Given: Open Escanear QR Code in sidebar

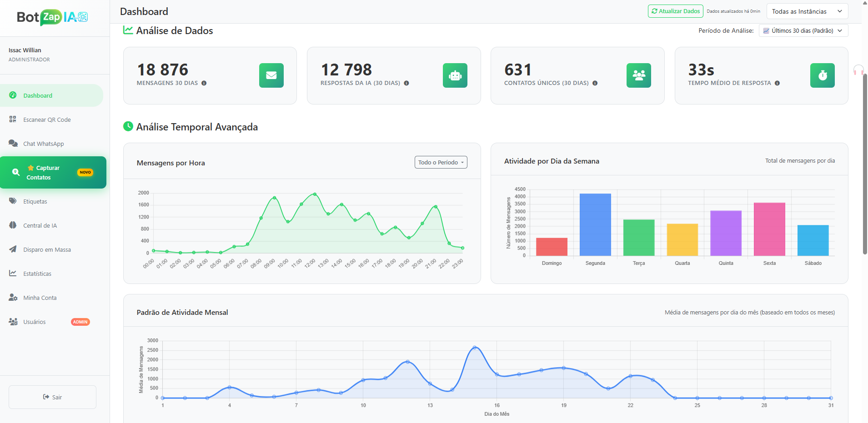Looking at the screenshot, I should pos(47,120).
